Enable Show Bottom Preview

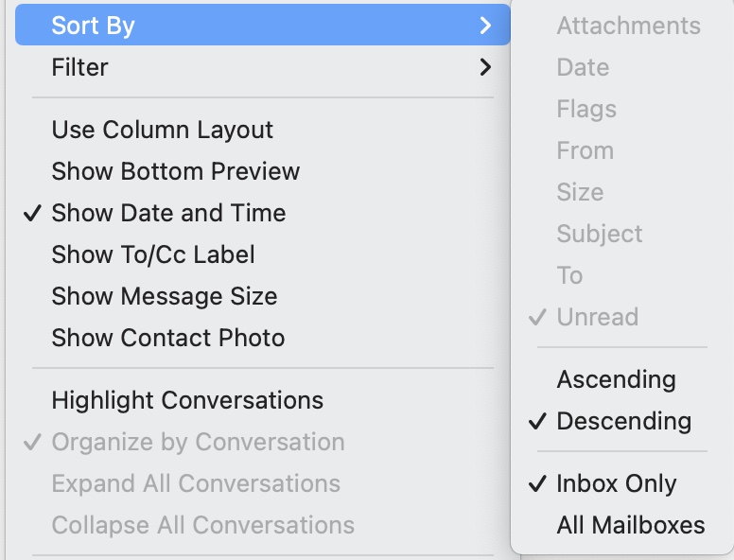tap(175, 171)
